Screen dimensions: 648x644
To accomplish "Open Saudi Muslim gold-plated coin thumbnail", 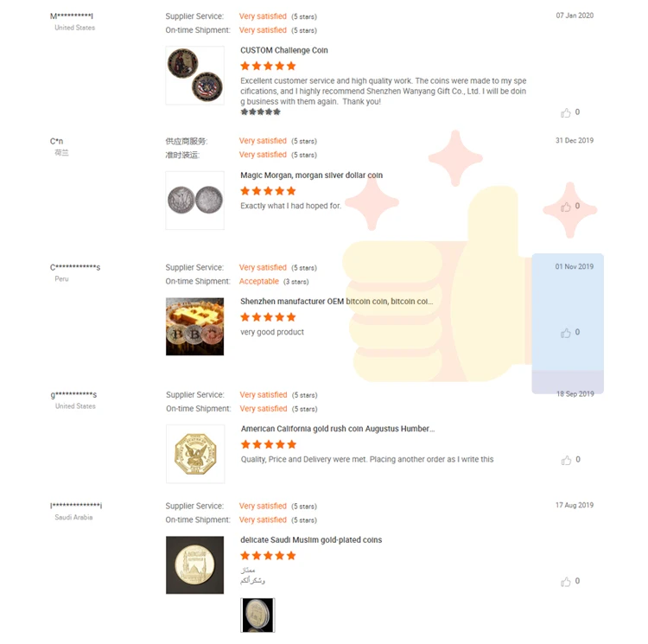I will click(x=194, y=564).
